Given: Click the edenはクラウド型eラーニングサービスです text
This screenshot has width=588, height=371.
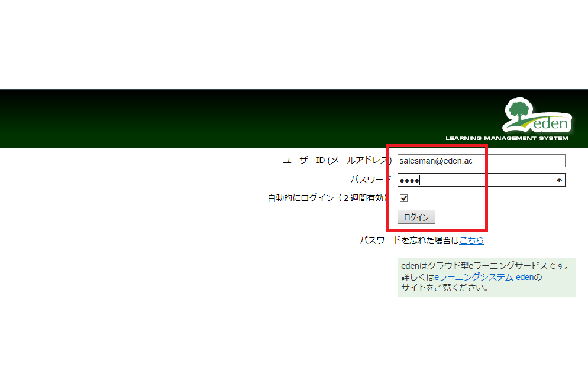Looking at the screenshot, I should (485, 266).
